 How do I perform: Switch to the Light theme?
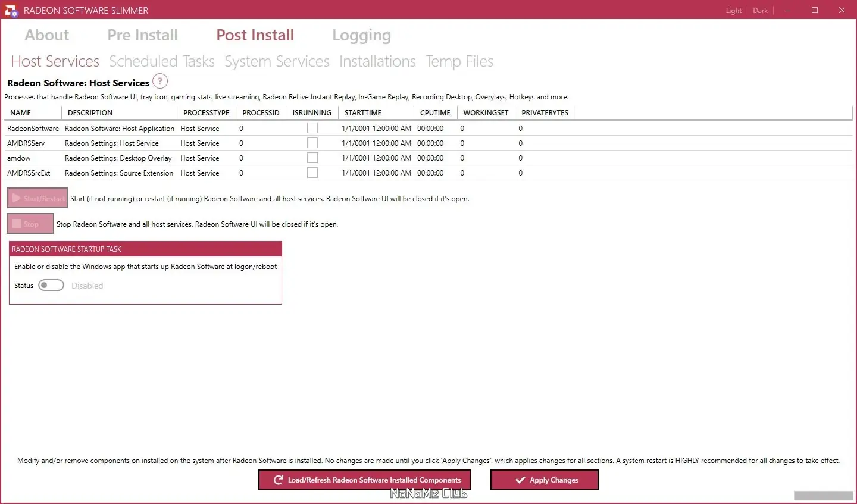tap(734, 11)
